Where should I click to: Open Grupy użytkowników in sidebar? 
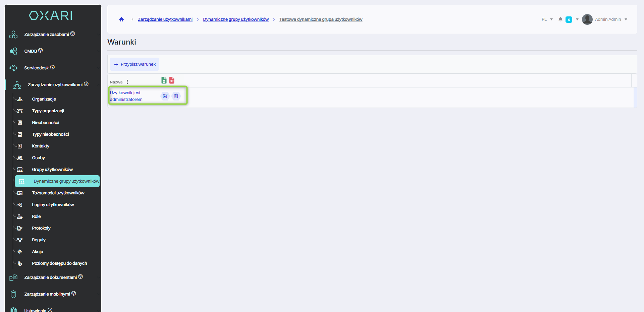(52, 170)
